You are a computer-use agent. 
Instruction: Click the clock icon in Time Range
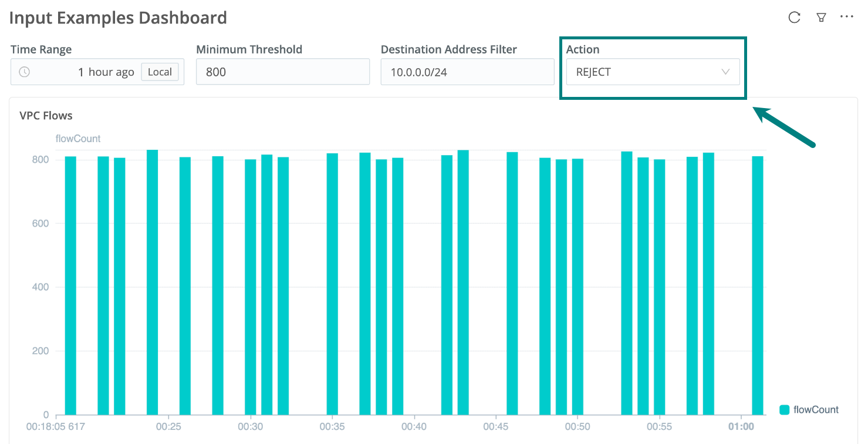[24, 72]
